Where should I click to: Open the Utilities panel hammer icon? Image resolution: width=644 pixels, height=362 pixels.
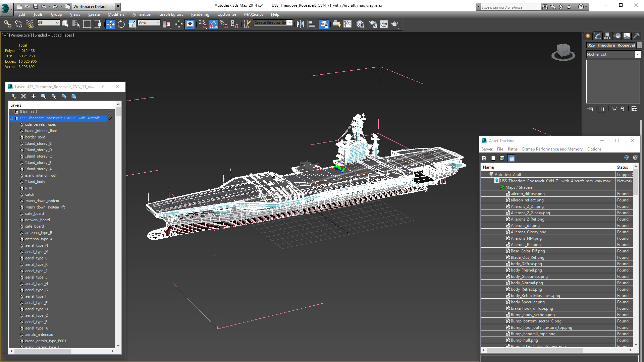tap(636, 36)
